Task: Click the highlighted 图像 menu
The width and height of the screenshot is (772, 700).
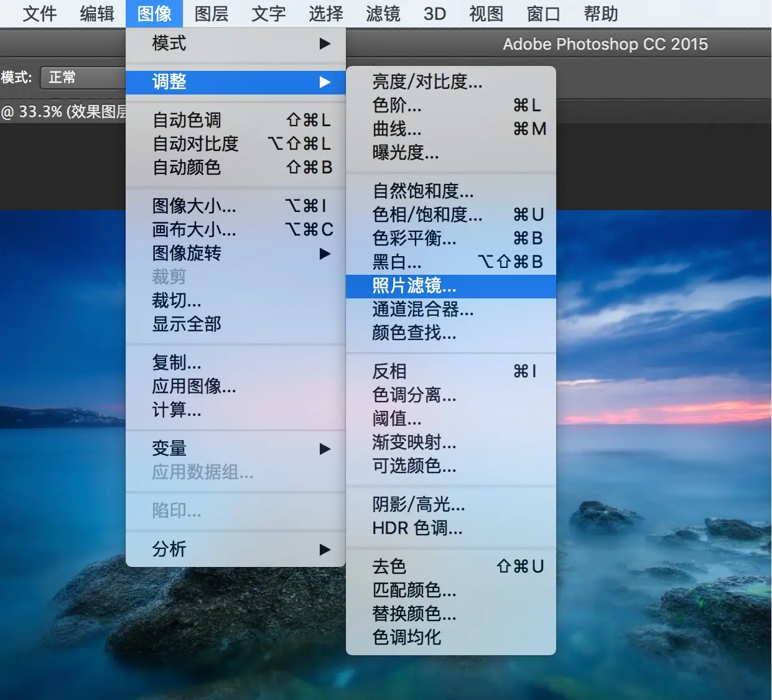Action: pyautogui.click(x=154, y=14)
